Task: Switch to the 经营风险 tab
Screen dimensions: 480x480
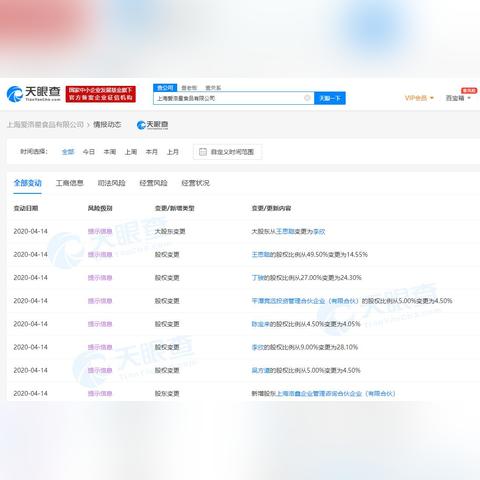Action: (x=153, y=183)
